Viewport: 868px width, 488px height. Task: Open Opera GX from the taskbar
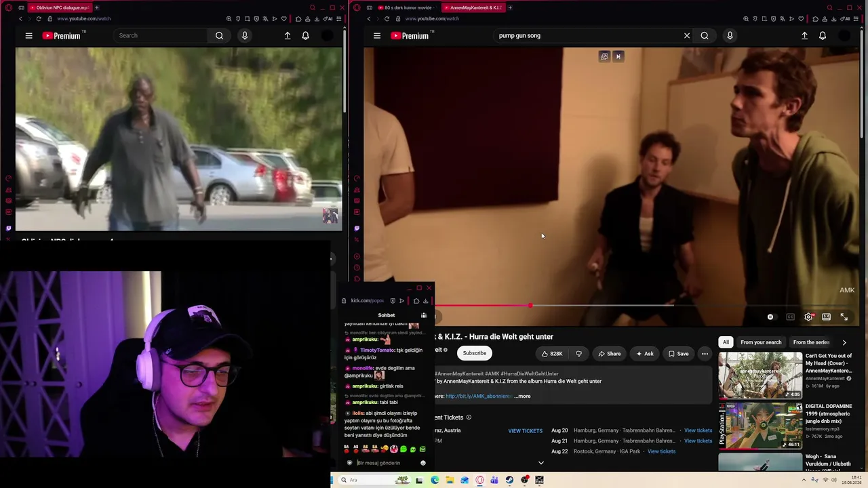479,480
